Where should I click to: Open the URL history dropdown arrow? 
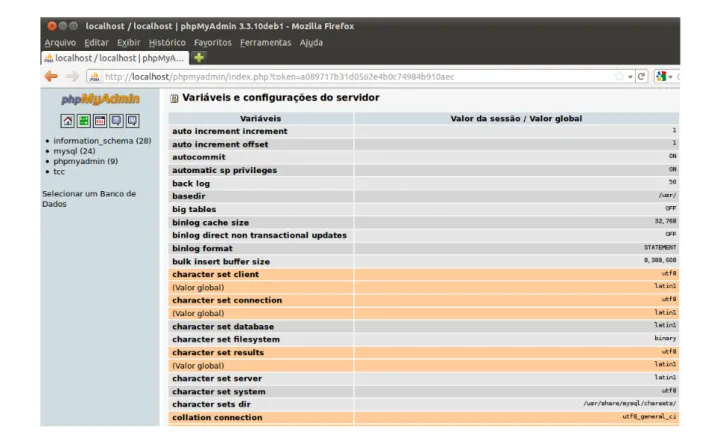630,77
